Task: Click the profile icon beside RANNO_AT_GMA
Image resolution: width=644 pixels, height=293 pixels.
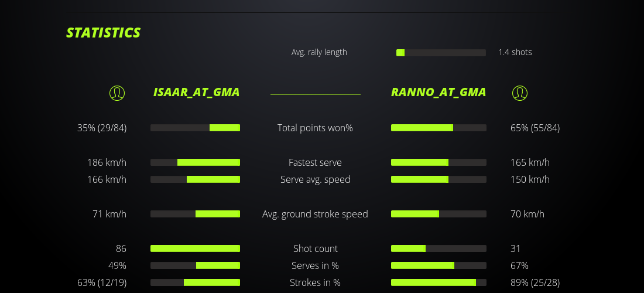Action: pyautogui.click(x=519, y=93)
